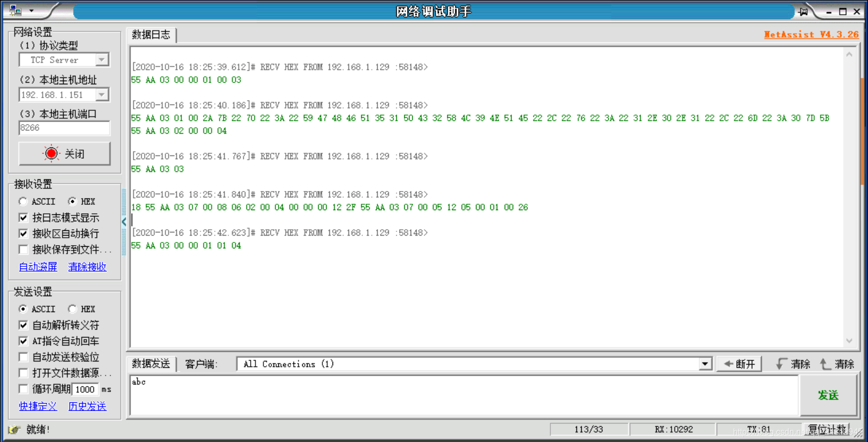868x442 pixels.
Task: Click hex line 55 AA 03 03
Action: [x=157, y=169]
